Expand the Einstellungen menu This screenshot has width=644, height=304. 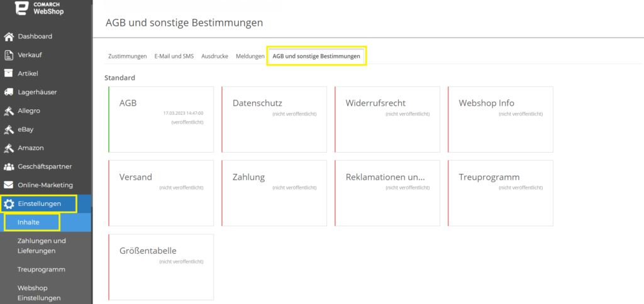pos(46,204)
